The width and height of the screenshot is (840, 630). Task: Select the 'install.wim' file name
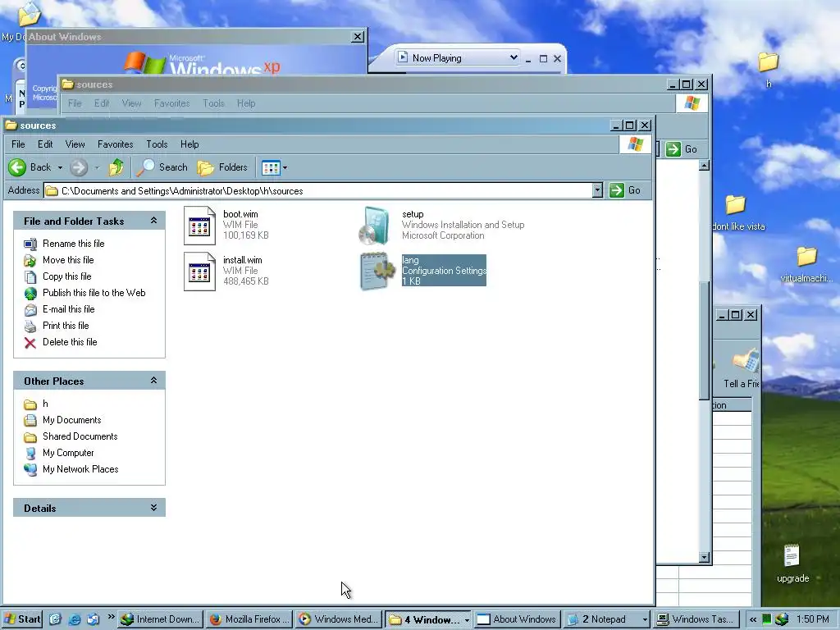[243, 260]
